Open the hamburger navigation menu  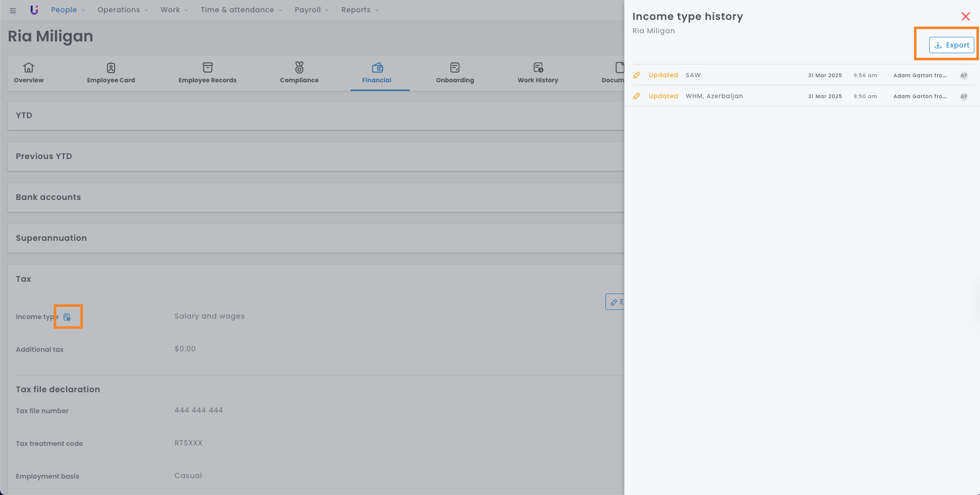click(x=13, y=10)
